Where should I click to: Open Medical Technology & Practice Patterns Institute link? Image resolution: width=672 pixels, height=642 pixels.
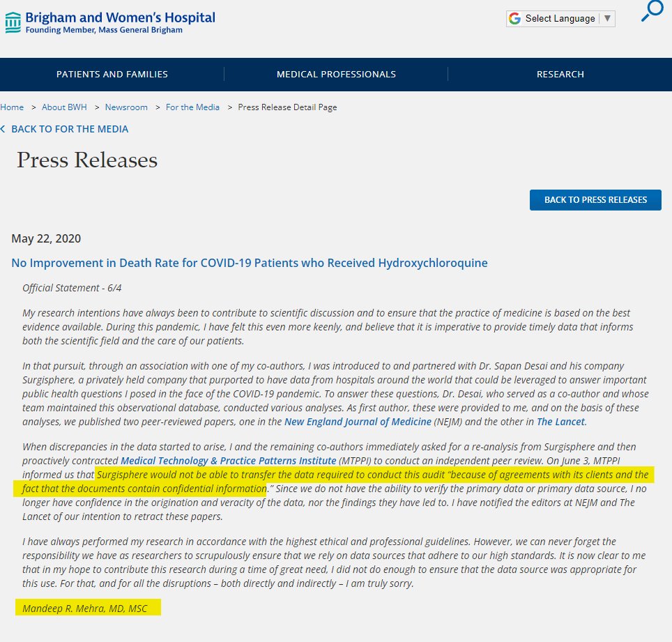(229, 461)
